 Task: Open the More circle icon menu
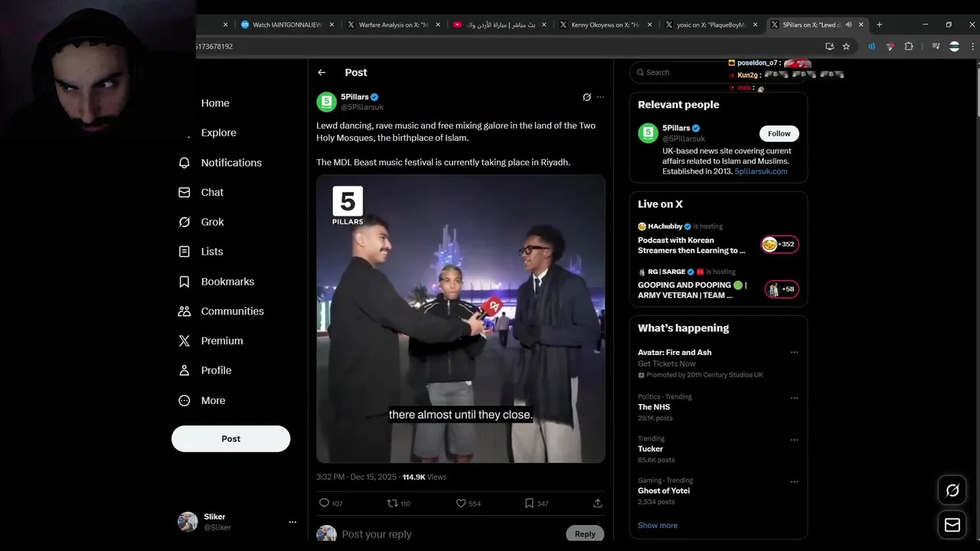(x=184, y=400)
